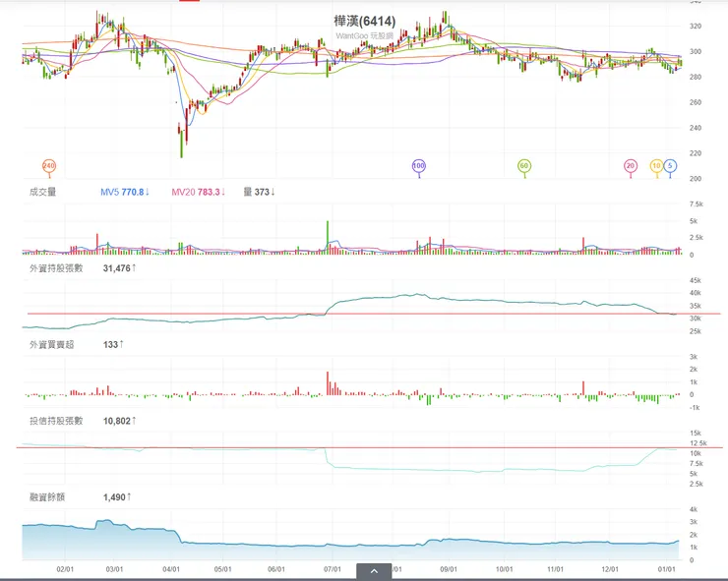
Task: Click the blue 5-day moving average marker
Action: pyautogui.click(x=670, y=166)
